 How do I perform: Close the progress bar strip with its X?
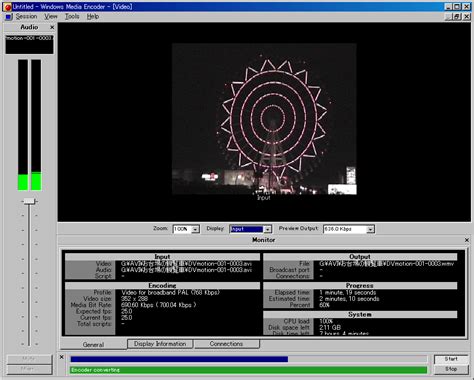click(62, 357)
